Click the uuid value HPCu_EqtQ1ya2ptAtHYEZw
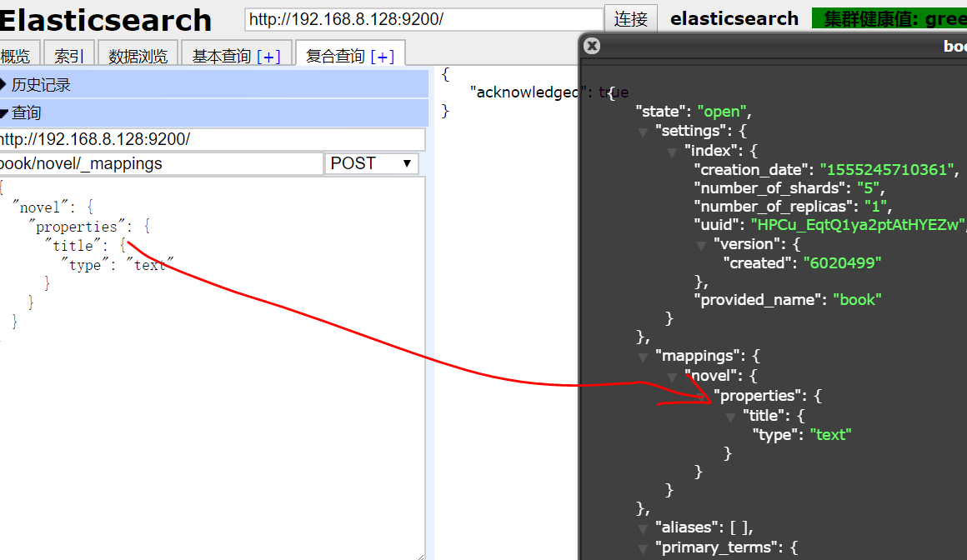The image size is (967, 560). [x=859, y=225]
